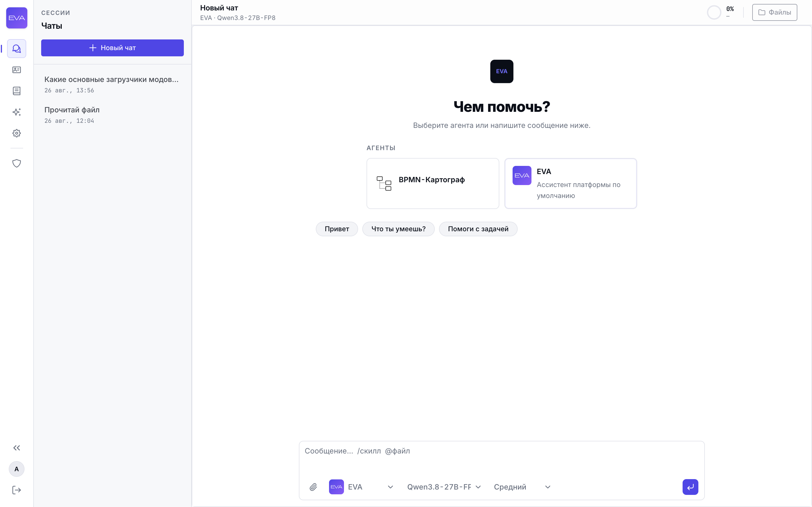
Task: Attach a file with the paperclip icon
Action: point(313,487)
